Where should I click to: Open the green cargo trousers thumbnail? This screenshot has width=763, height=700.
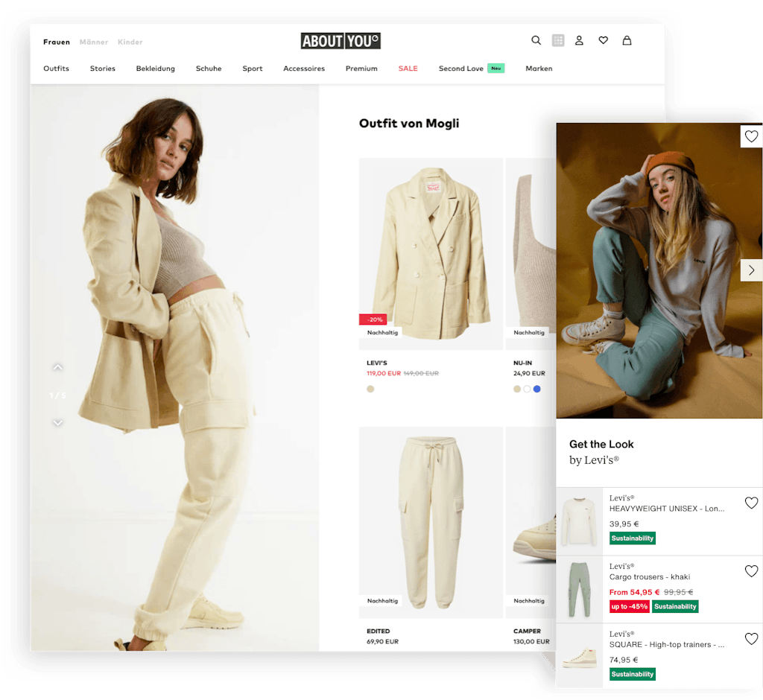579,590
